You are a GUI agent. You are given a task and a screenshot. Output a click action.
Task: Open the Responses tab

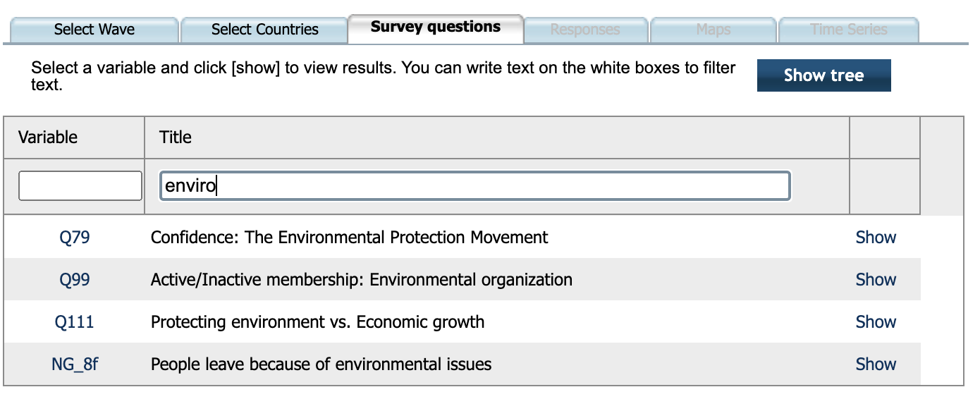point(584,30)
